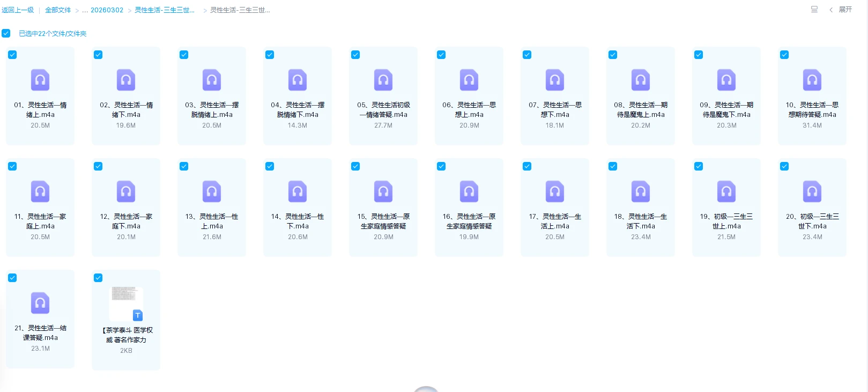Image resolution: width=868 pixels, height=392 pixels.
Task: Open audio icon for 08 期待是魔鬼上.m4a
Action: tap(641, 80)
